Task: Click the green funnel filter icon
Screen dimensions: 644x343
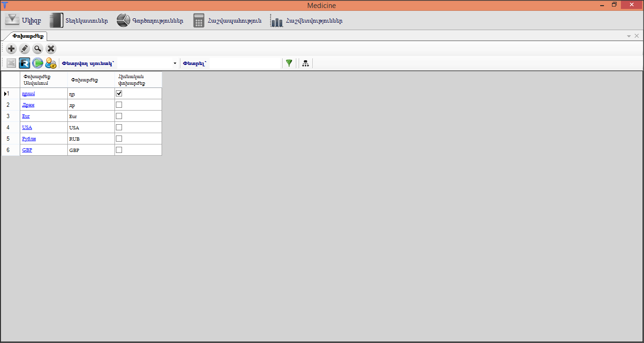Action: tap(289, 63)
